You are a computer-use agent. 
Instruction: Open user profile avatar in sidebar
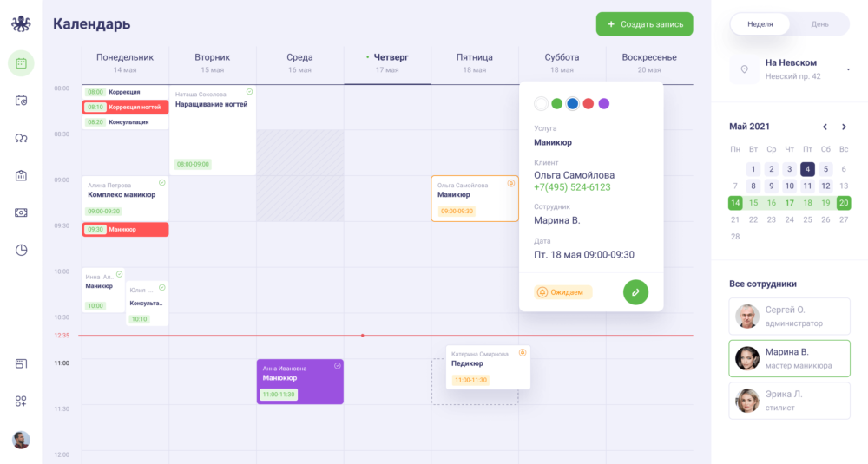(21, 441)
